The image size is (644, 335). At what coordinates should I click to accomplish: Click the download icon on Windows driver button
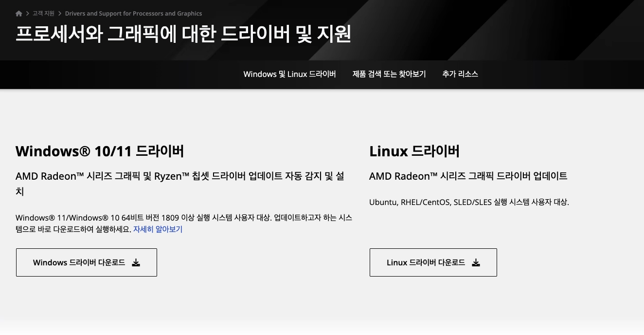(136, 262)
